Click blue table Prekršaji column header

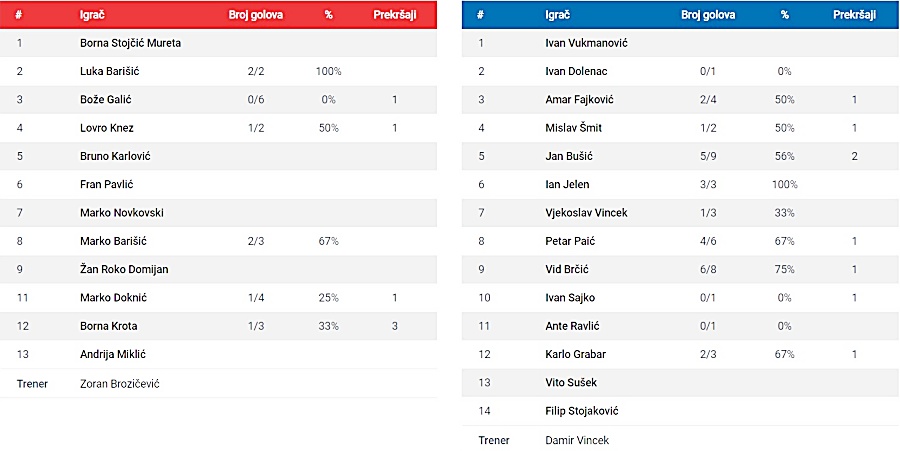[x=854, y=15]
